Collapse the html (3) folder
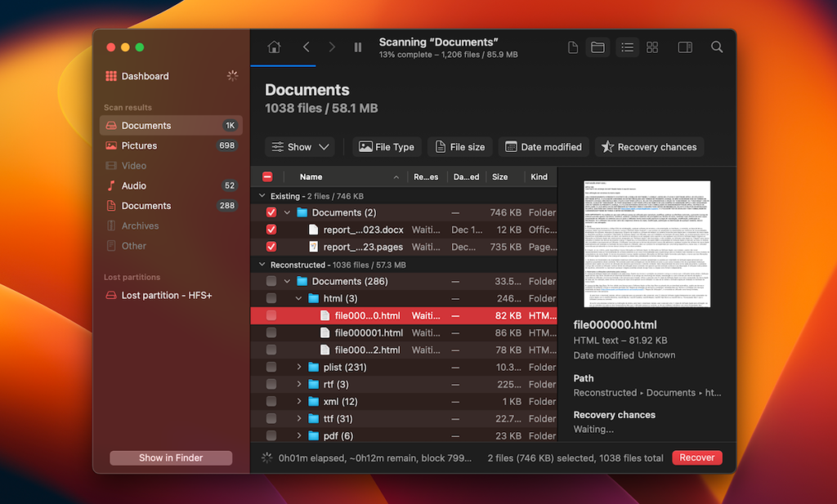The image size is (837, 504). tap(299, 298)
